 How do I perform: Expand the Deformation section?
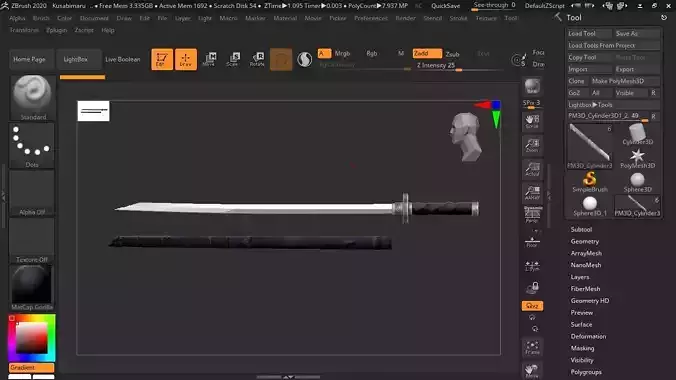coord(588,336)
